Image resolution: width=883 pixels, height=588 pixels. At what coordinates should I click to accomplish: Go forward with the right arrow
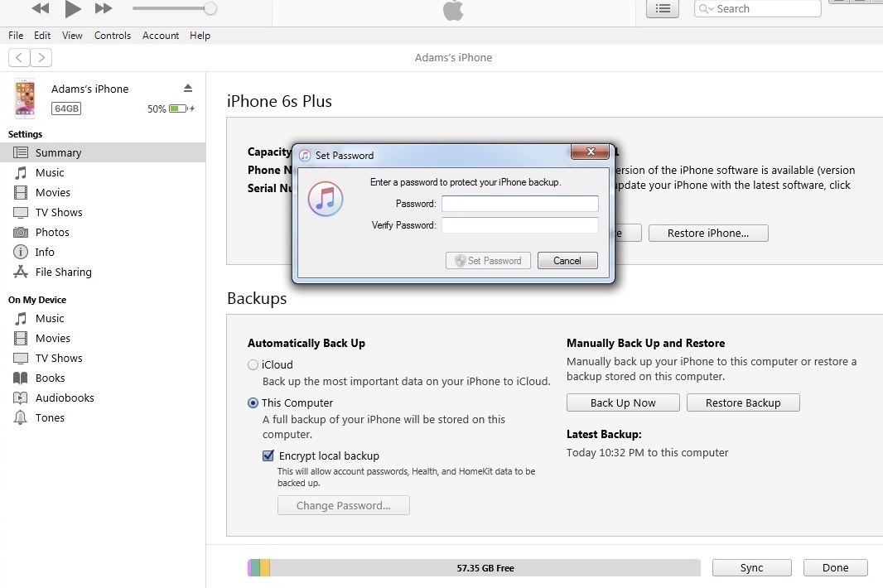pyautogui.click(x=41, y=57)
